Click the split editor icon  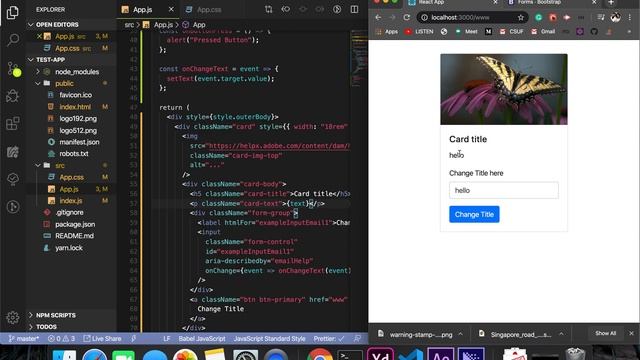(354, 9)
